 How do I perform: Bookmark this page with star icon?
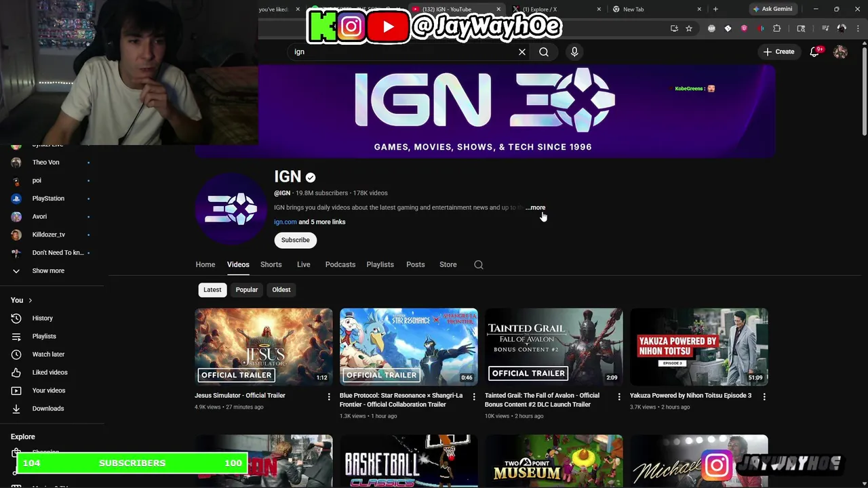click(x=689, y=28)
